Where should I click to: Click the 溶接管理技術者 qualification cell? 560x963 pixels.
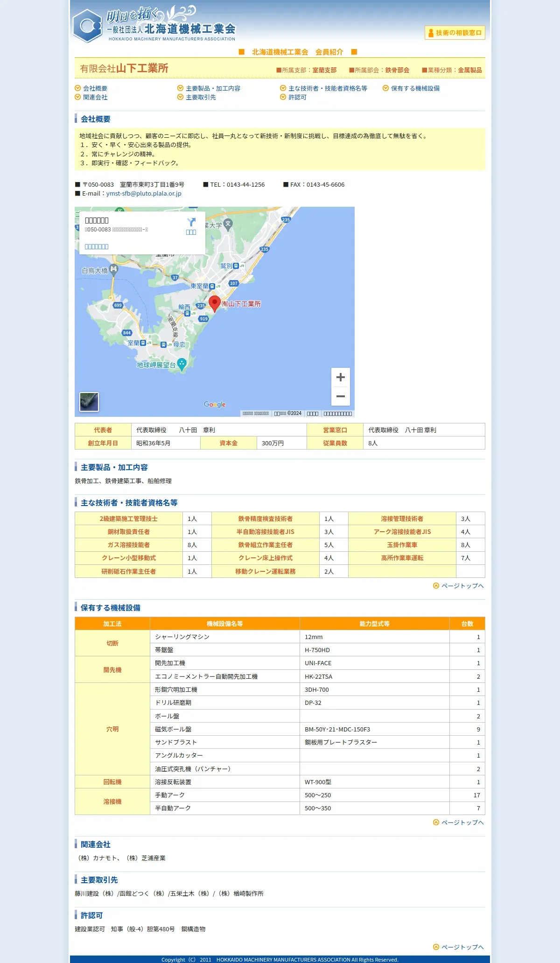[x=402, y=519]
